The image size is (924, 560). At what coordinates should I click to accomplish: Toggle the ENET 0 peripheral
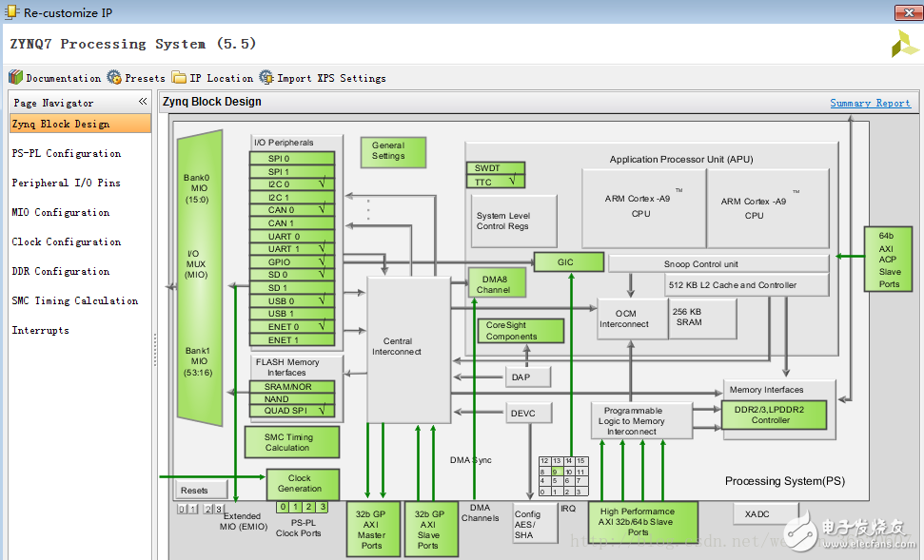(x=292, y=326)
